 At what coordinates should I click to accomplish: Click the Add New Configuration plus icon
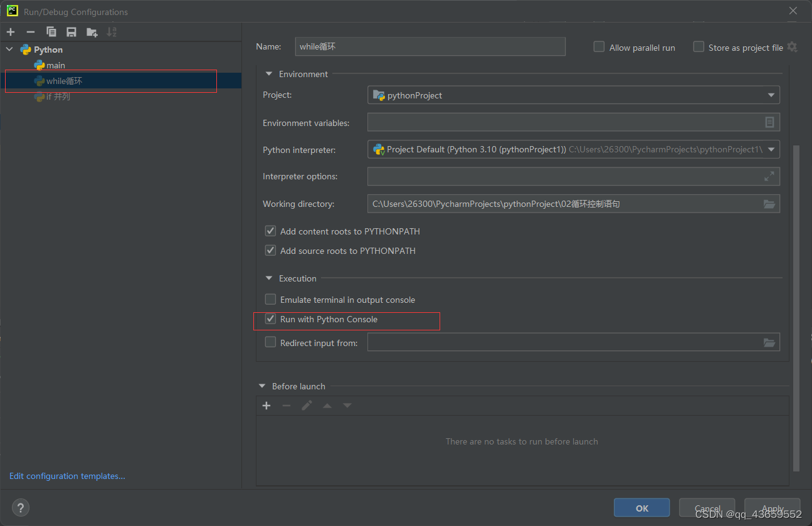[11, 32]
